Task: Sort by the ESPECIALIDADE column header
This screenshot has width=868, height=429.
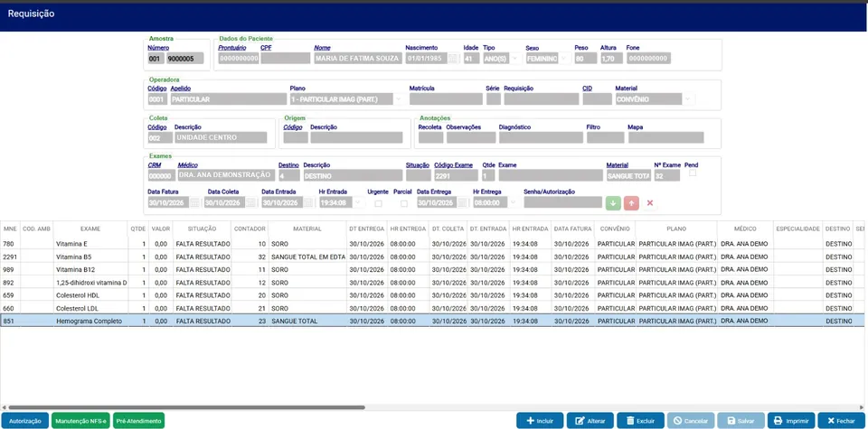Action: tap(797, 228)
